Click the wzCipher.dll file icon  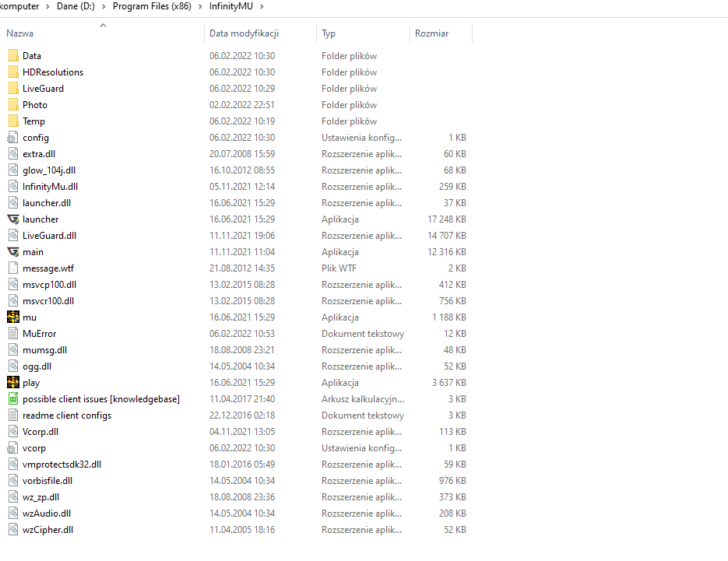coord(13,529)
